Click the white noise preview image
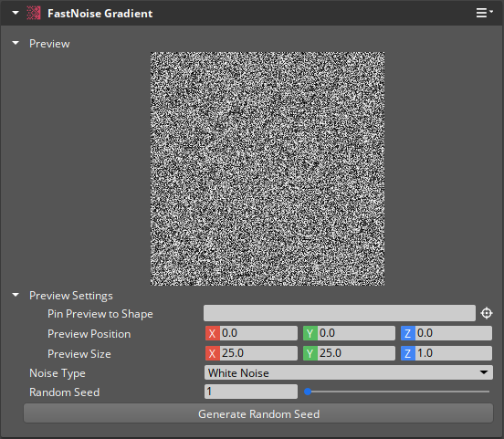The image size is (504, 439). click(x=268, y=169)
